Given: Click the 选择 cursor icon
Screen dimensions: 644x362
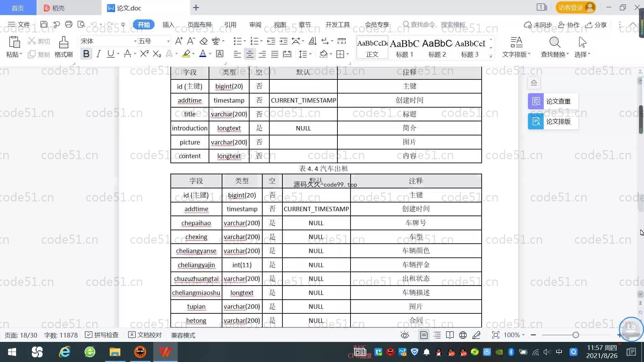Looking at the screenshot, I should 582,43.
